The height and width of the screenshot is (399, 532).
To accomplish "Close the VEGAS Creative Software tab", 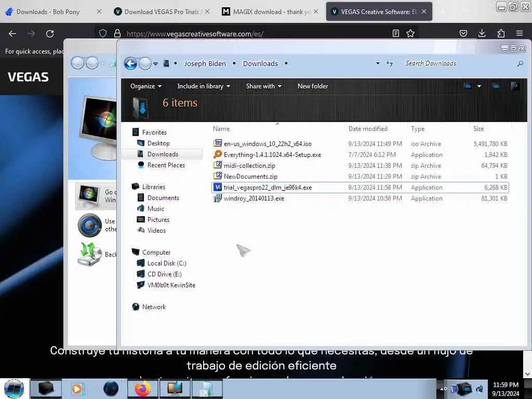I will 424,11.
